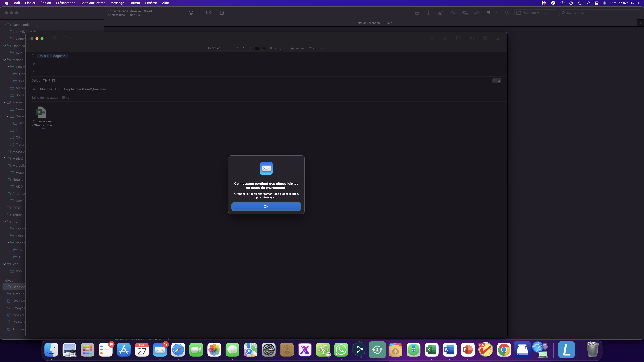Screen dimensions: 644x362
Task: Open the Helvetica font dropdown
Action: 223,48
